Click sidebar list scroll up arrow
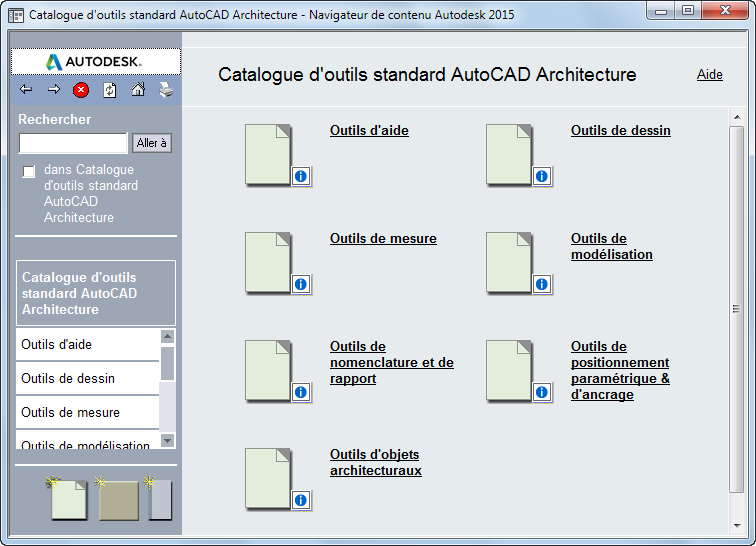The width and height of the screenshot is (756, 546). tap(167, 336)
